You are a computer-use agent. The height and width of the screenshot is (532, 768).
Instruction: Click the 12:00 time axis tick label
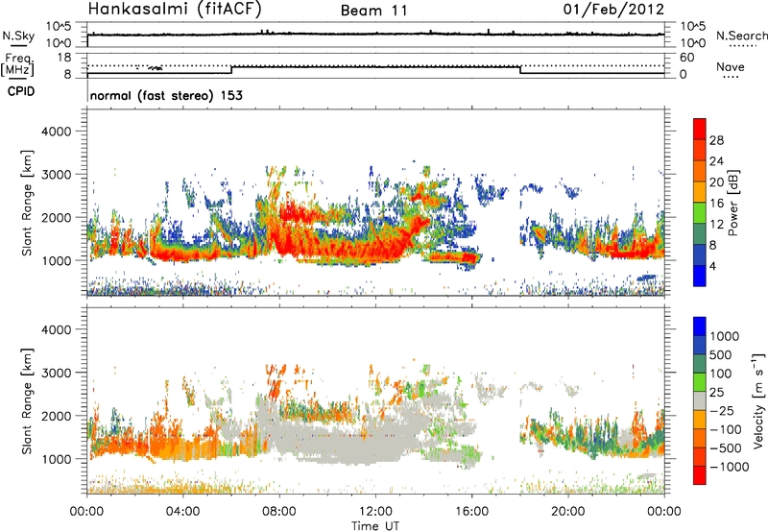(375, 511)
